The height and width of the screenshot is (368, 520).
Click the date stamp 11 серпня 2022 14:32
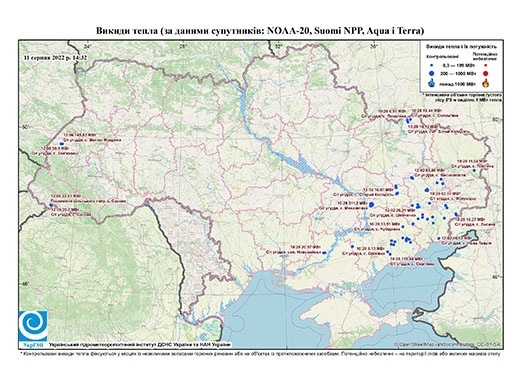55,57
